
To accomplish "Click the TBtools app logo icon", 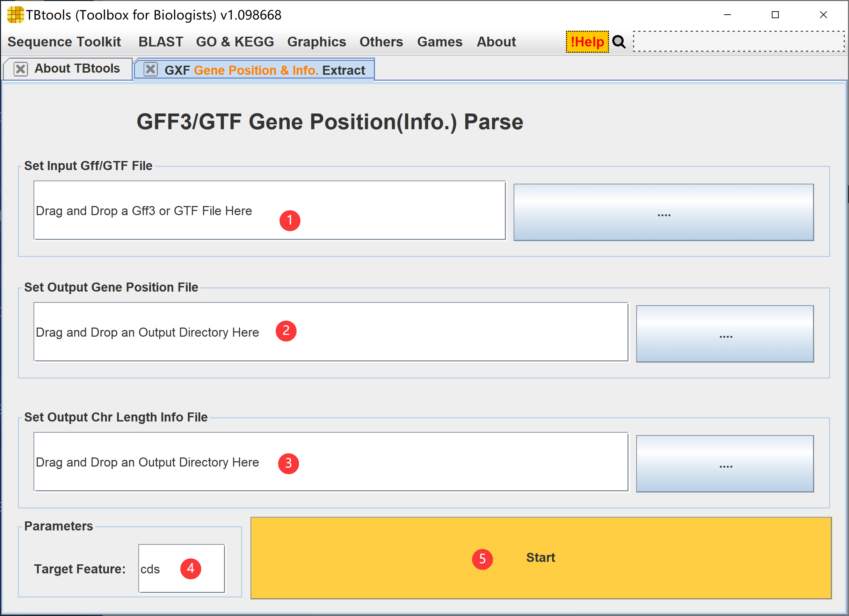I will (x=15, y=15).
